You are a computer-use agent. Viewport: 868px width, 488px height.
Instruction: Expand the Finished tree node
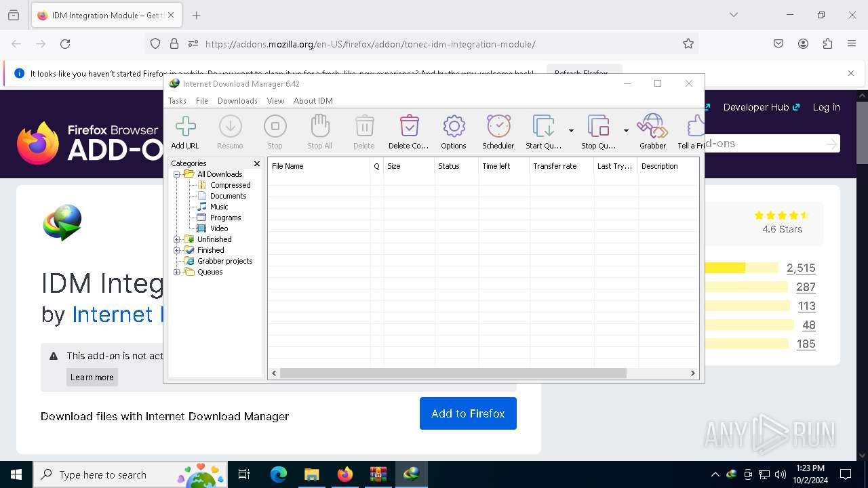click(x=177, y=250)
